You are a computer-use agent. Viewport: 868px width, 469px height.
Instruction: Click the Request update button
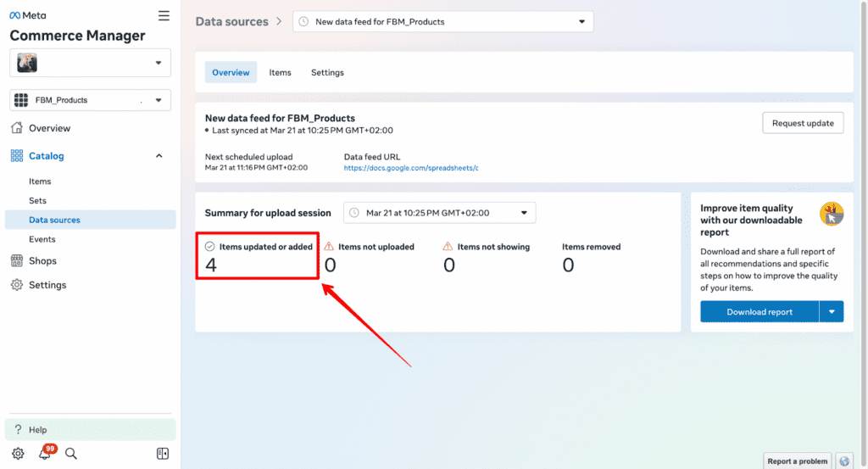(x=803, y=123)
